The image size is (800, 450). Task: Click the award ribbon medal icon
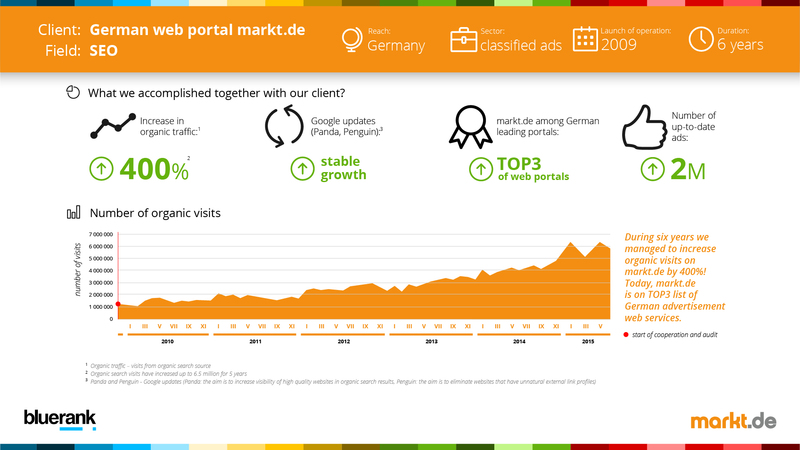pyautogui.click(x=470, y=127)
